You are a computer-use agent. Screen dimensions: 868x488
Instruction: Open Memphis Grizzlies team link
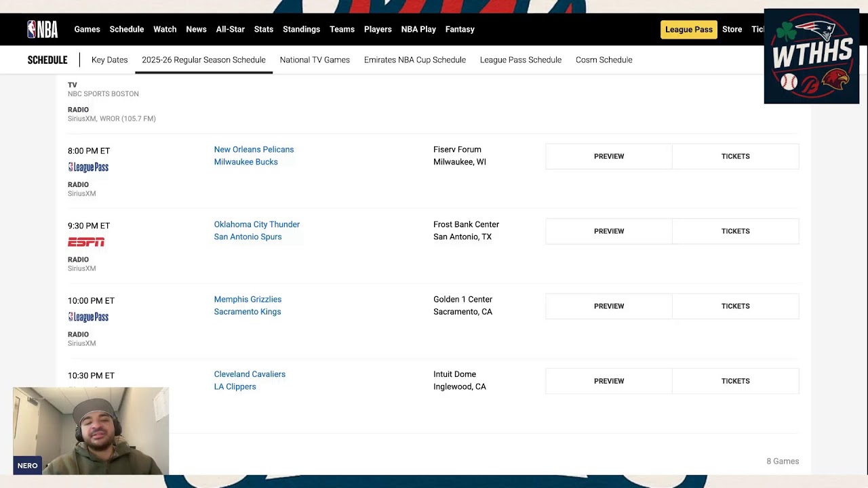[248, 300]
